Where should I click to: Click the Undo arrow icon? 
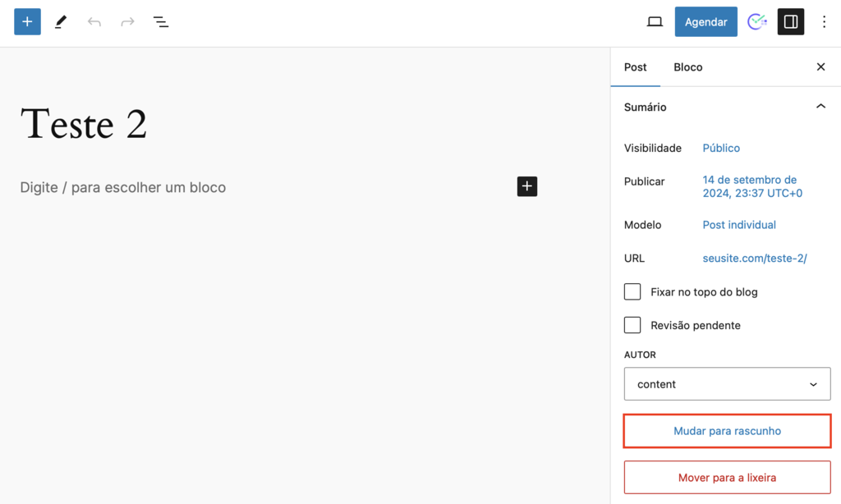[94, 21]
